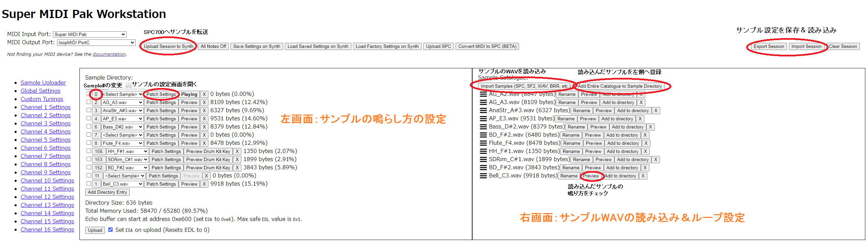868x241 pixels.
Task: Go to Sample Uploader section
Action: pyautogui.click(x=43, y=83)
